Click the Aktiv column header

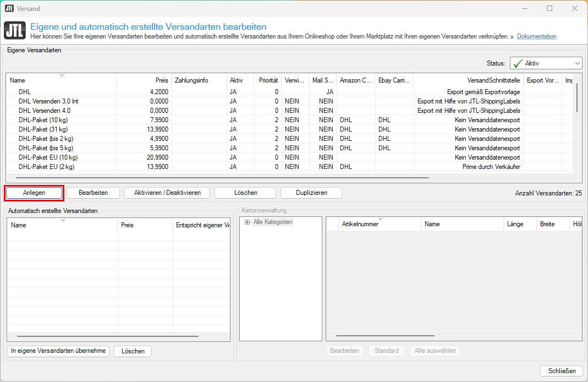(x=240, y=80)
